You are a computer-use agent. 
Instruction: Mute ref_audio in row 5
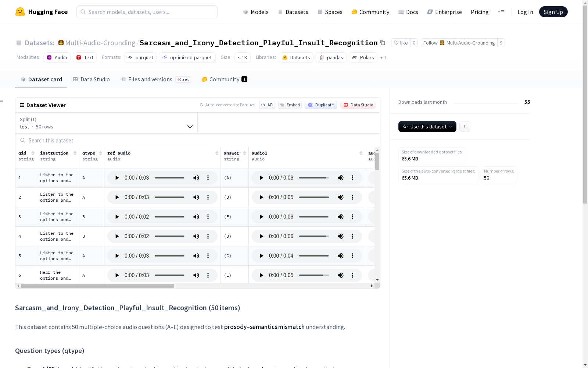[196, 256]
